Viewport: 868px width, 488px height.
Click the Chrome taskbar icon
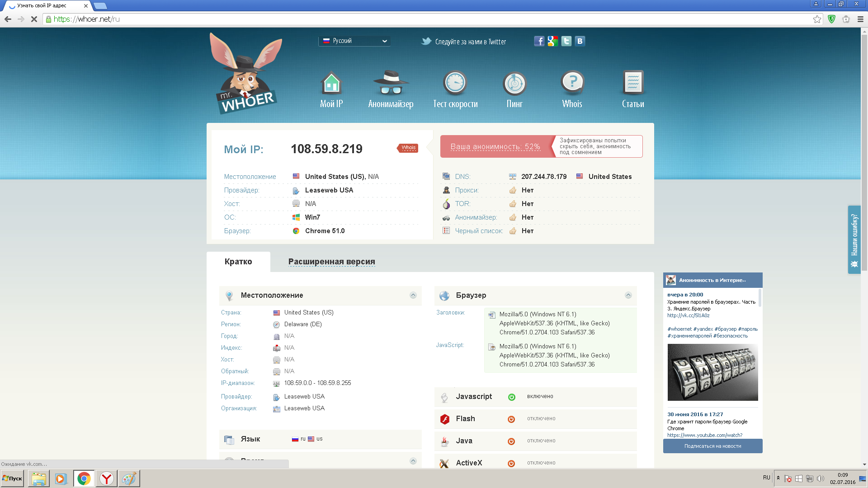(x=84, y=479)
